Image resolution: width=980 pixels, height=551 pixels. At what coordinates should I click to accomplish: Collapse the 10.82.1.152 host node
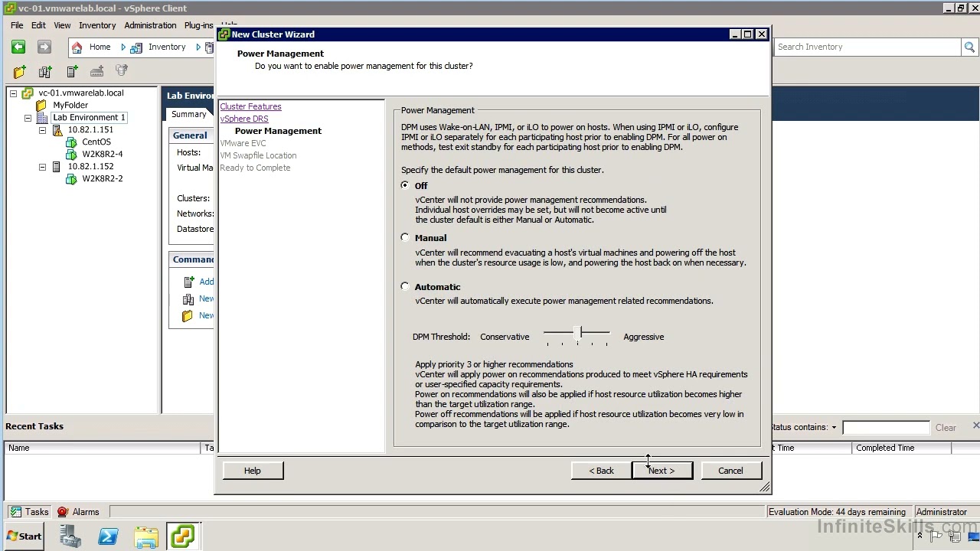pos(42,167)
